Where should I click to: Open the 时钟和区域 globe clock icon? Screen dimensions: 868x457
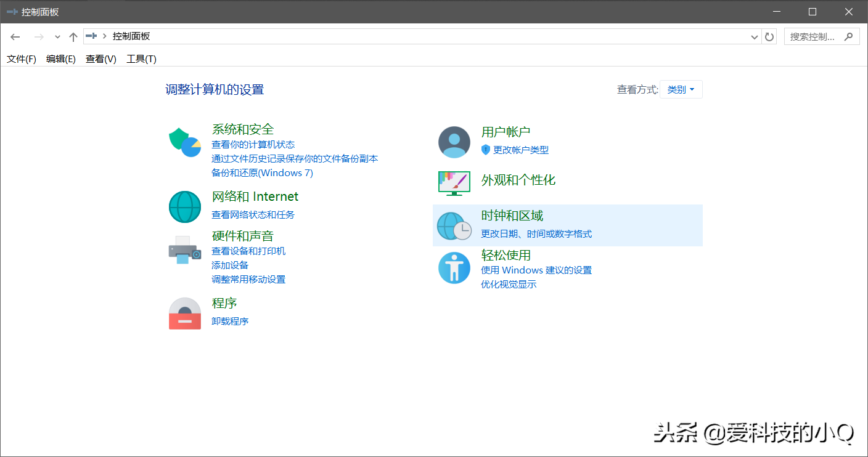pyautogui.click(x=454, y=225)
